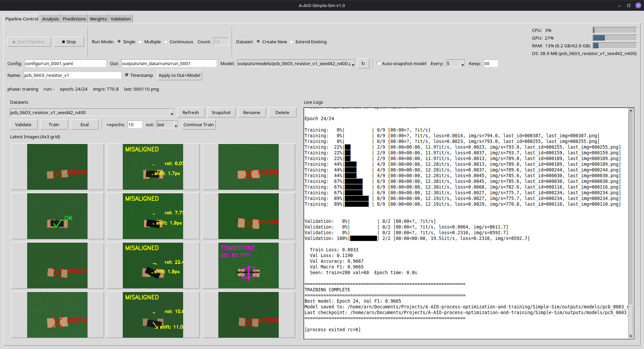
Task: Toggle the Timestamp checkbox
Action: (x=127, y=75)
